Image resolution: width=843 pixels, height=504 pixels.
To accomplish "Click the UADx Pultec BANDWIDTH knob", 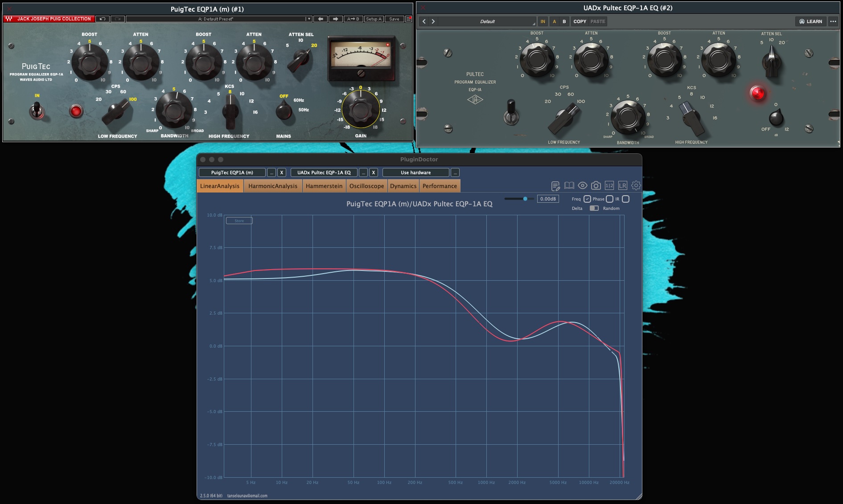I will pos(627,117).
